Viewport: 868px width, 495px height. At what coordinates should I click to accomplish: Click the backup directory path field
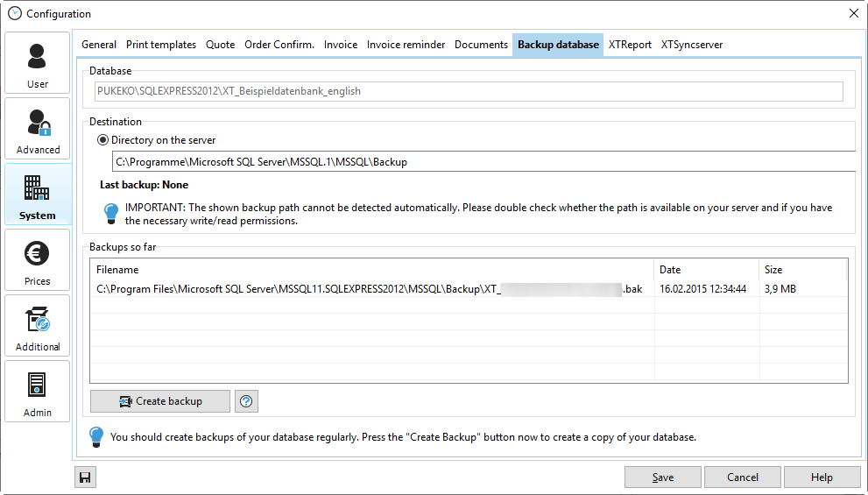[x=482, y=162]
